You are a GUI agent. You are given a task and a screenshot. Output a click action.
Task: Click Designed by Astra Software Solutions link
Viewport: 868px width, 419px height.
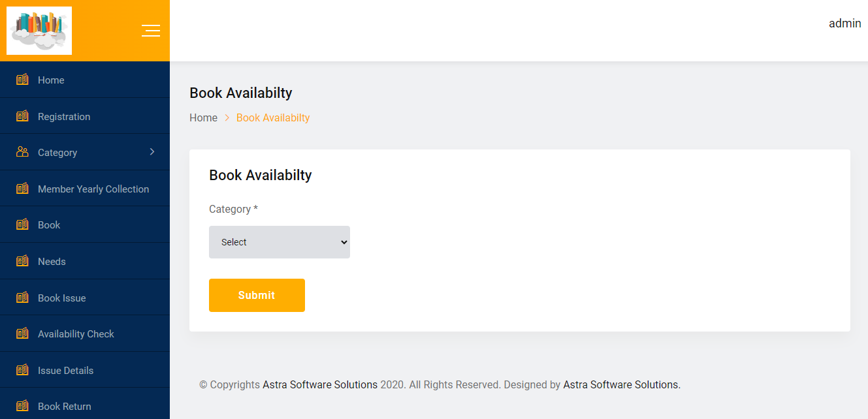tap(622, 384)
